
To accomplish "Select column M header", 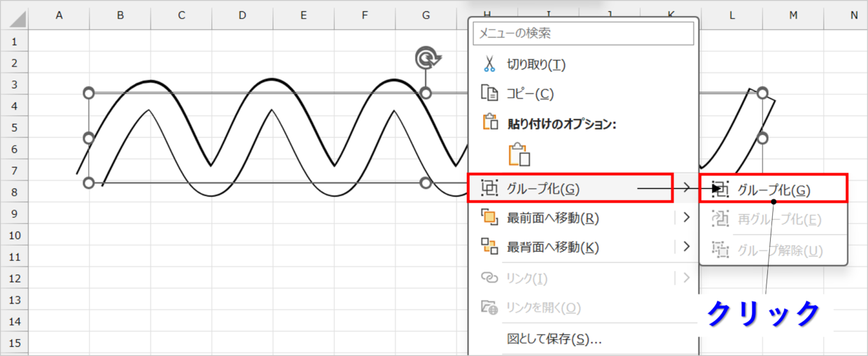I will [x=793, y=15].
